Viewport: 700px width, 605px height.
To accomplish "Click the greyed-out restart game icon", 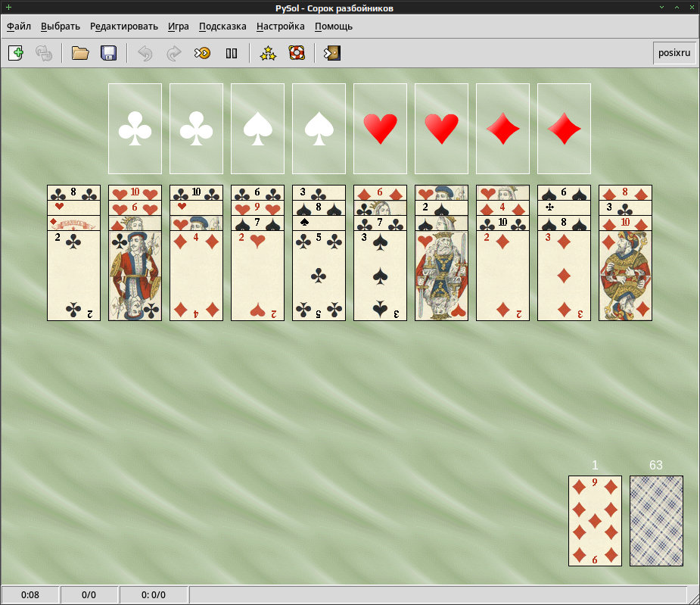I will [x=44, y=53].
